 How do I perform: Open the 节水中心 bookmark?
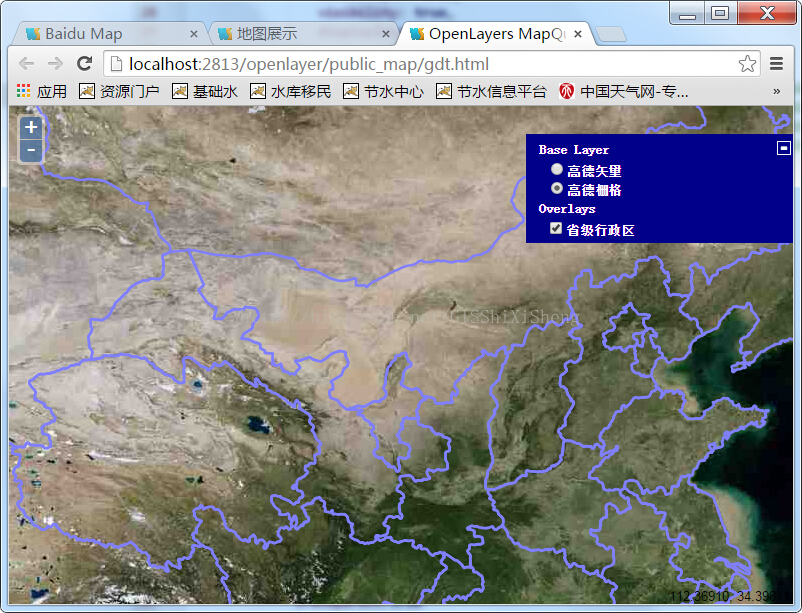pyautogui.click(x=384, y=92)
